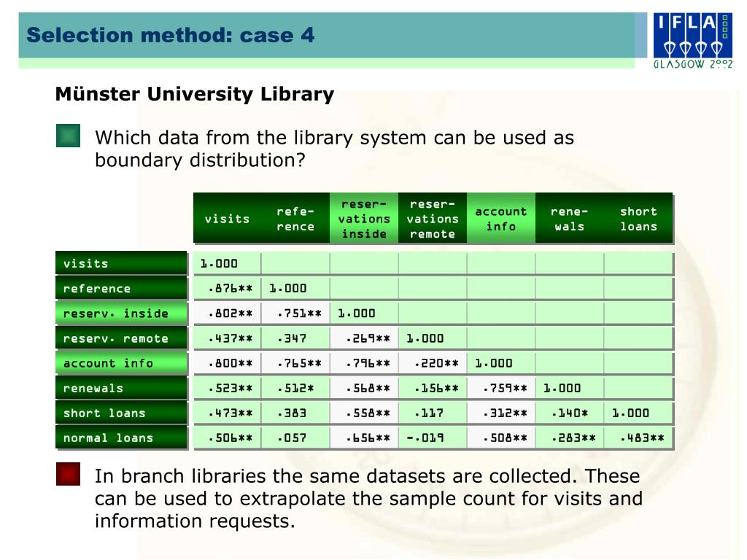
Task: Click the 'visits' column header
Action: pyautogui.click(x=228, y=219)
